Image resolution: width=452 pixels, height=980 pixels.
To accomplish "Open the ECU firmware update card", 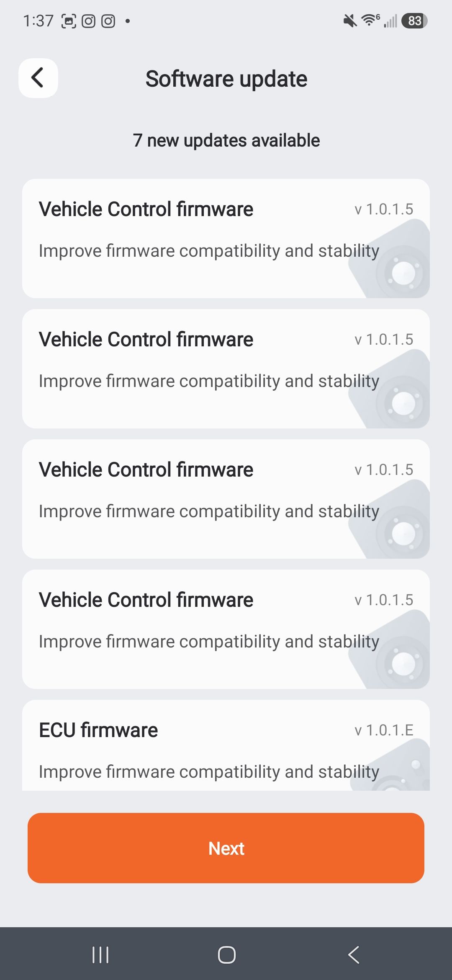I will pos(226,745).
